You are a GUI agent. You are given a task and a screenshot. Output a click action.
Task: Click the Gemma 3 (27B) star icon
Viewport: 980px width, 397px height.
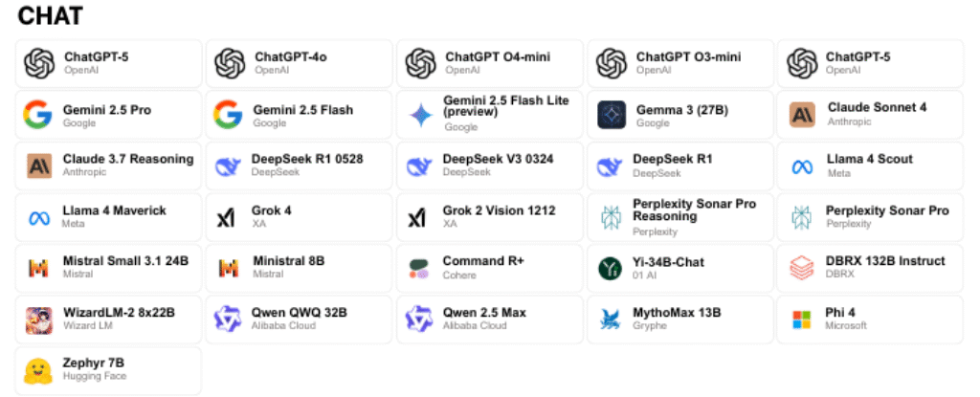[x=612, y=115]
